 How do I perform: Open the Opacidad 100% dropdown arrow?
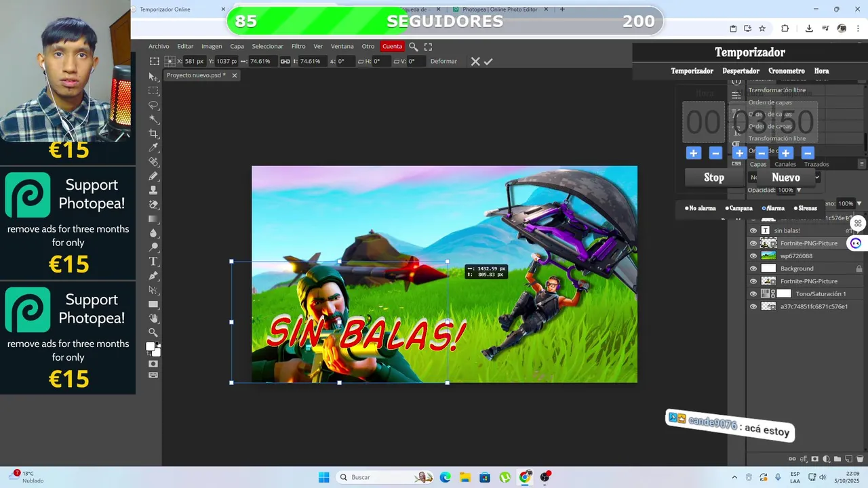coord(799,190)
